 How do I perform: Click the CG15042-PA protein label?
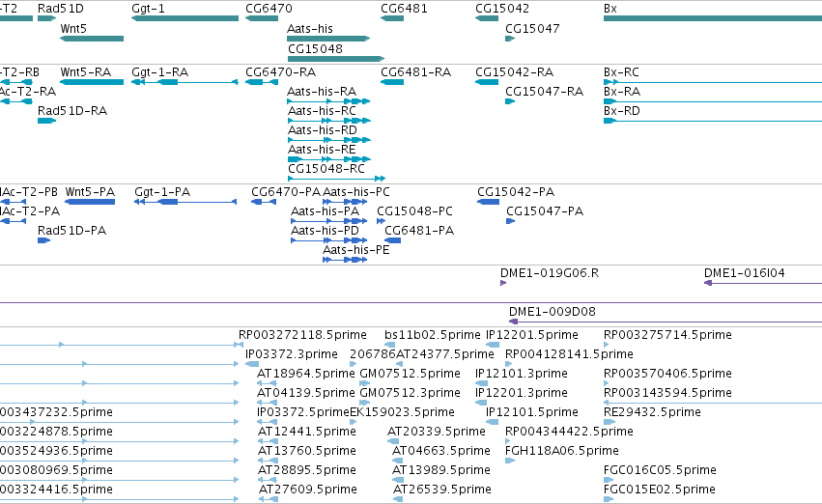pyautogui.click(x=516, y=192)
